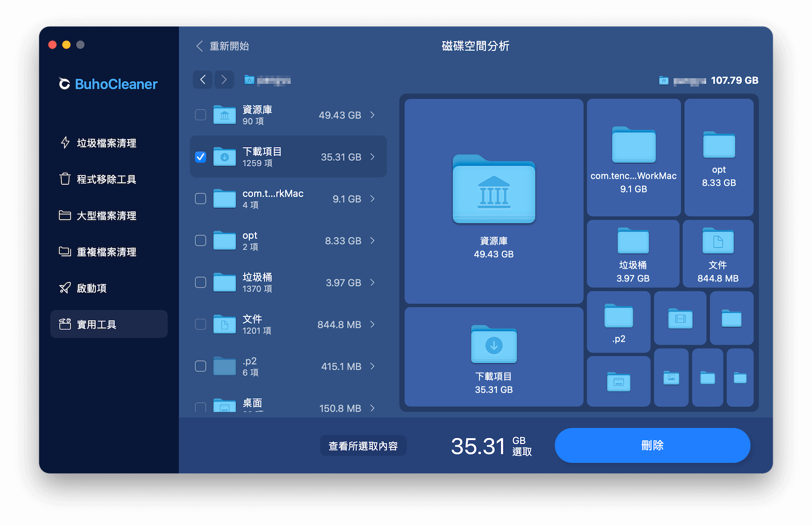This screenshot has height=525, width=812.
Task: Click the blue 刪除 button
Action: tap(652, 445)
